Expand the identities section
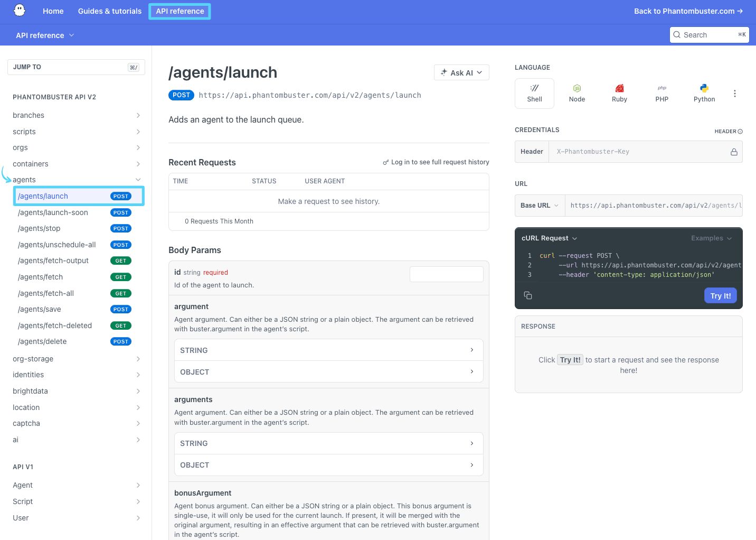756x540 pixels. point(76,375)
